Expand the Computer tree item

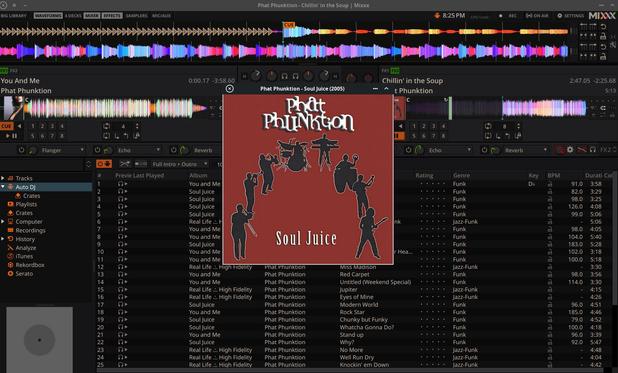[x=3, y=222]
